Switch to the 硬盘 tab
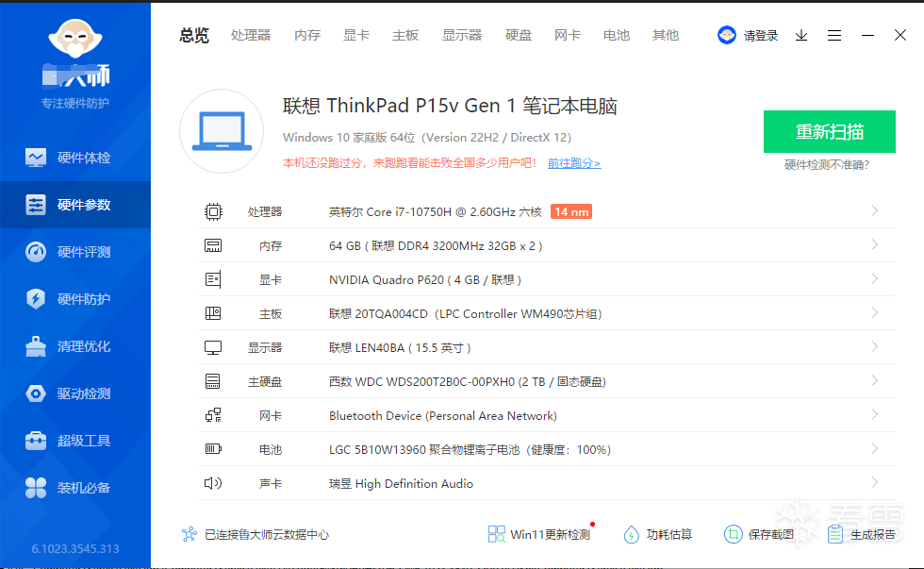The image size is (924, 569). pos(519,35)
